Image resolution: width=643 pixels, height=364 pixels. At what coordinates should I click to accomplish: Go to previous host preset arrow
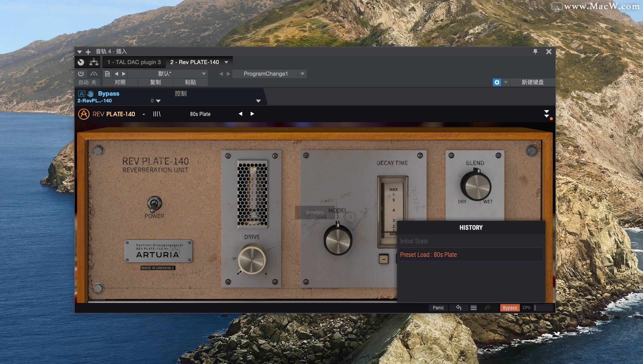click(x=116, y=74)
